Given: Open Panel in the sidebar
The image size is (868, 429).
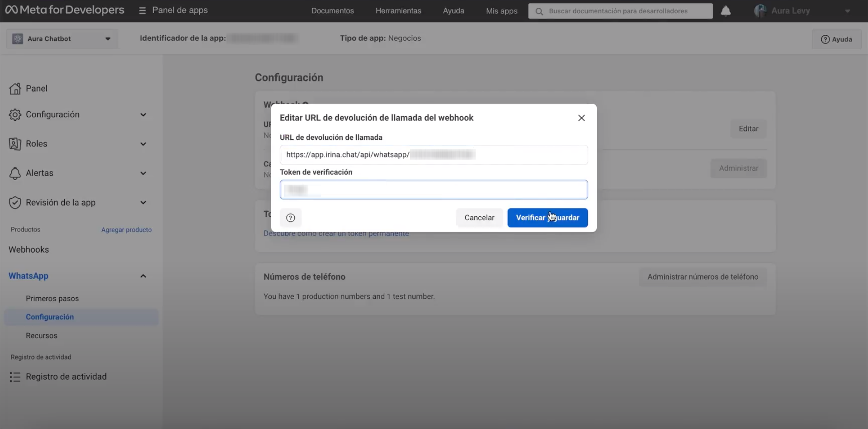Looking at the screenshot, I should (37, 89).
